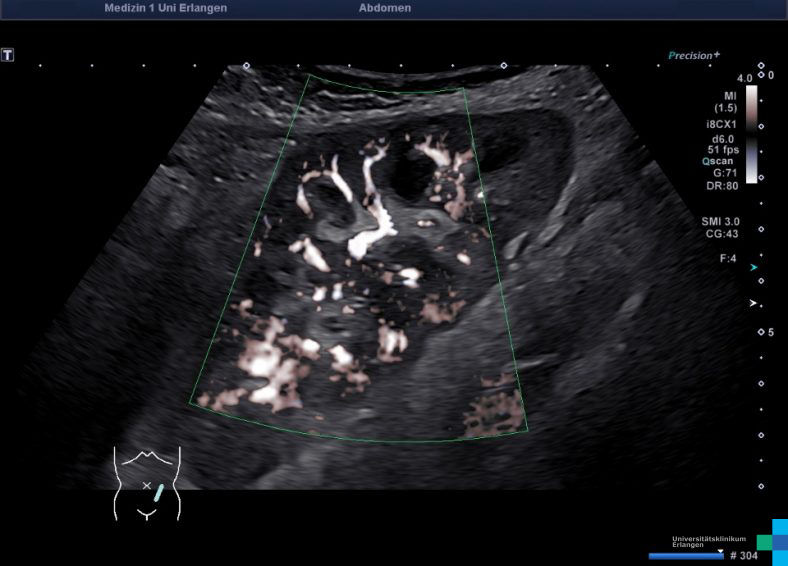This screenshot has width=788, height=566.
Task: Click the Medizin 1 Uni Erlangen header text
Action: pyautogui.click(x=165, y=8)
